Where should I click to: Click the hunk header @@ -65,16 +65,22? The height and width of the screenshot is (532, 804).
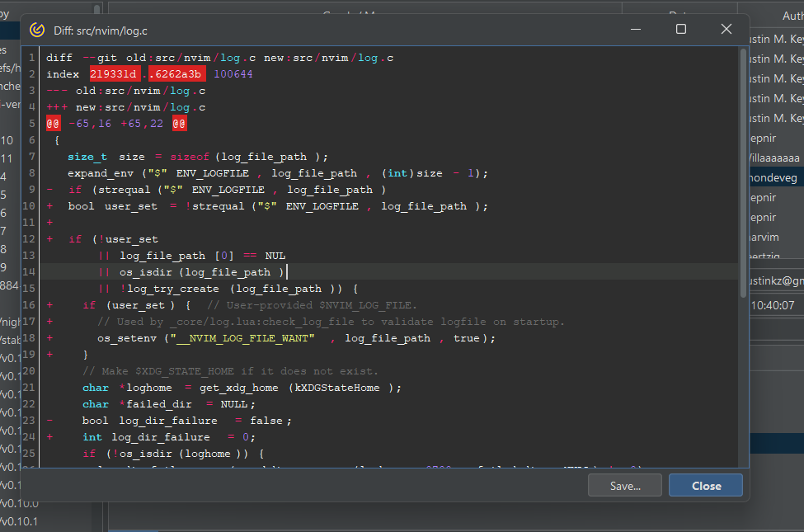pos(116,124)
